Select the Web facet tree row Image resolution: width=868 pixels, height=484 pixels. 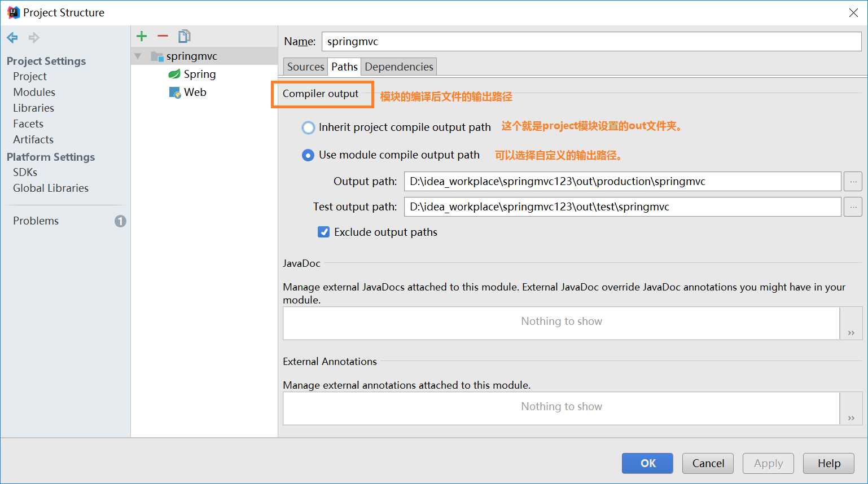204,92
